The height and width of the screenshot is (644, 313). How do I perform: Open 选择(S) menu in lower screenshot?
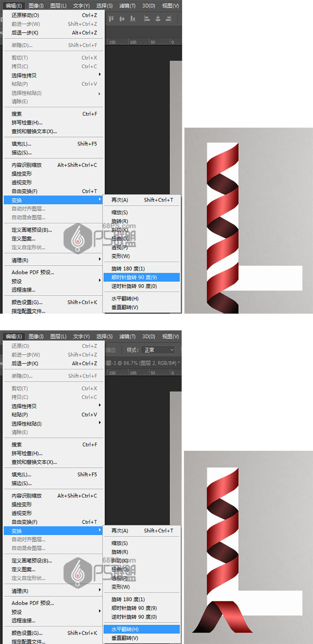104,336
